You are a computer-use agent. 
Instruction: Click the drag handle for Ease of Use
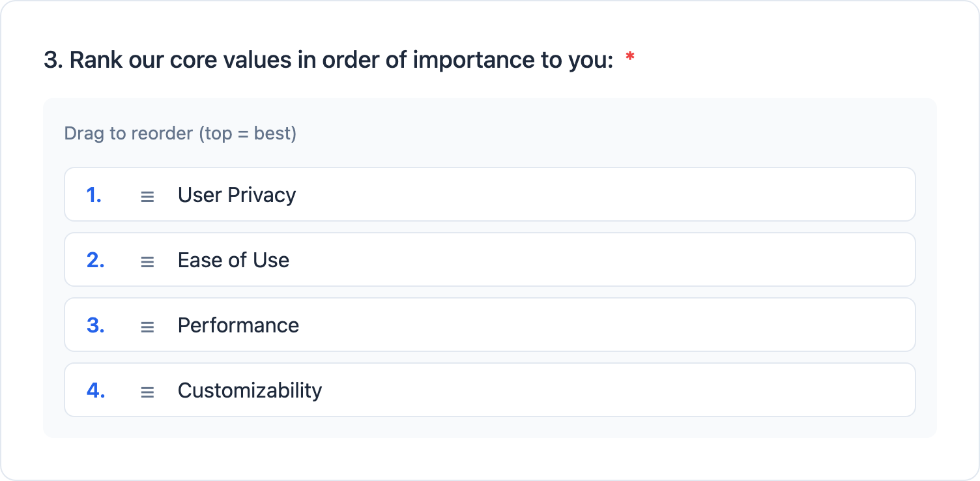[x=147, y=259]
